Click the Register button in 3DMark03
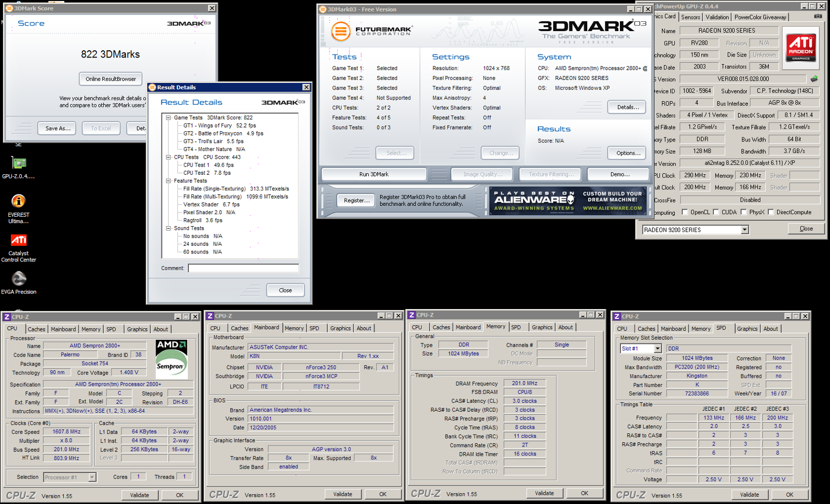The image size is (830, 504). 356,201
